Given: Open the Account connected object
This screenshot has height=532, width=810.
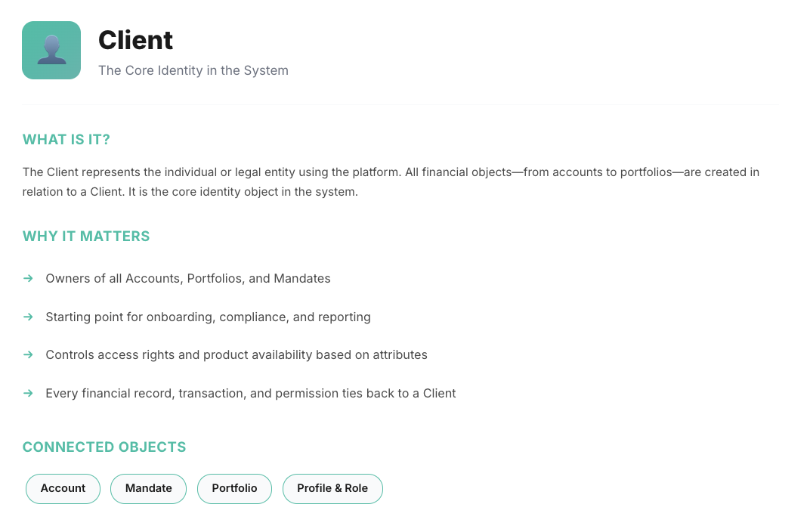Looking at the screenshot, I should [63, 488].
